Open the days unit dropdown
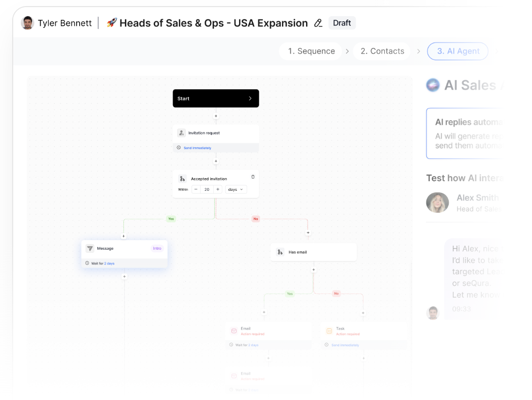This screenshot has height=400, width=532. [236, 189]
